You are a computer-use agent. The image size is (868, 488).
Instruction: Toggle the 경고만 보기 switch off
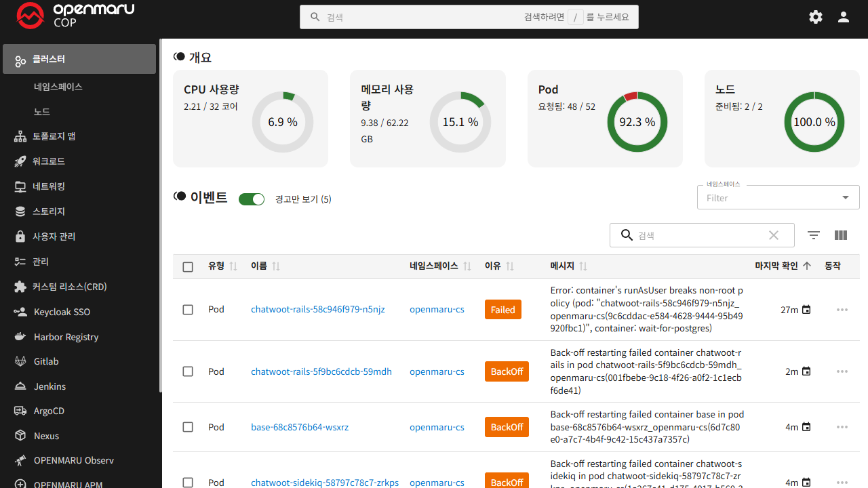[252, 199]
